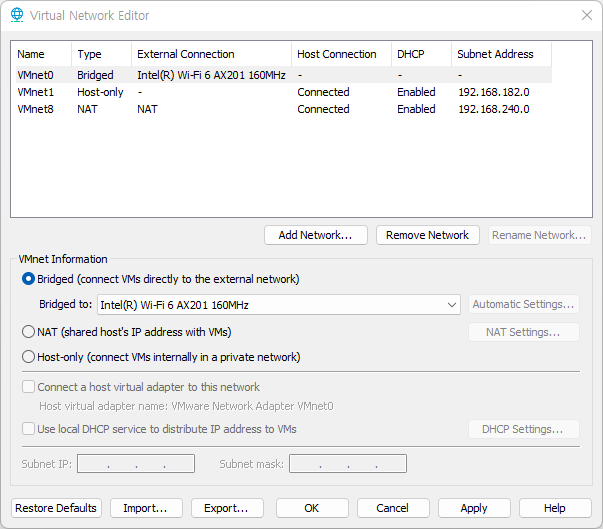Click the Host-only type cell
This screenshot has width=603, height=529.
100,92
